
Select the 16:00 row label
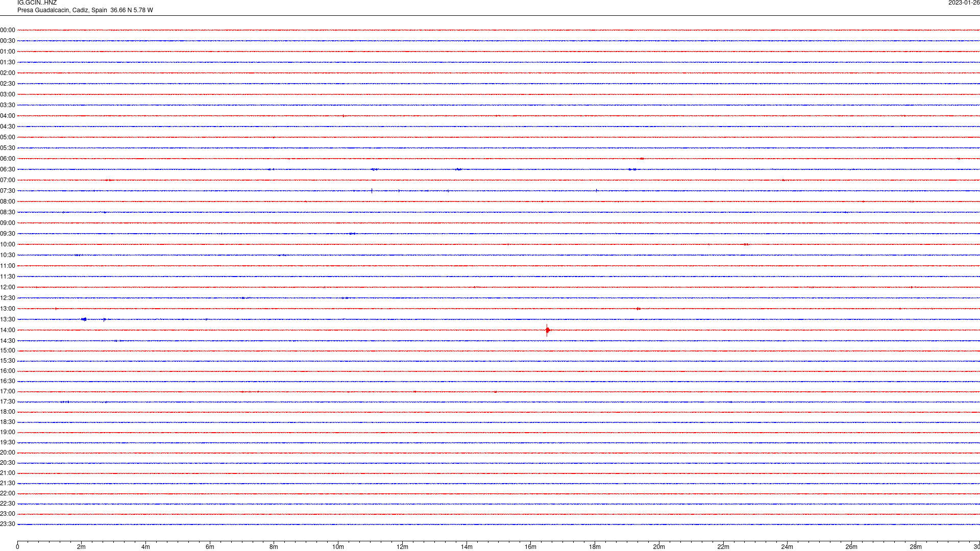(8, 371)
